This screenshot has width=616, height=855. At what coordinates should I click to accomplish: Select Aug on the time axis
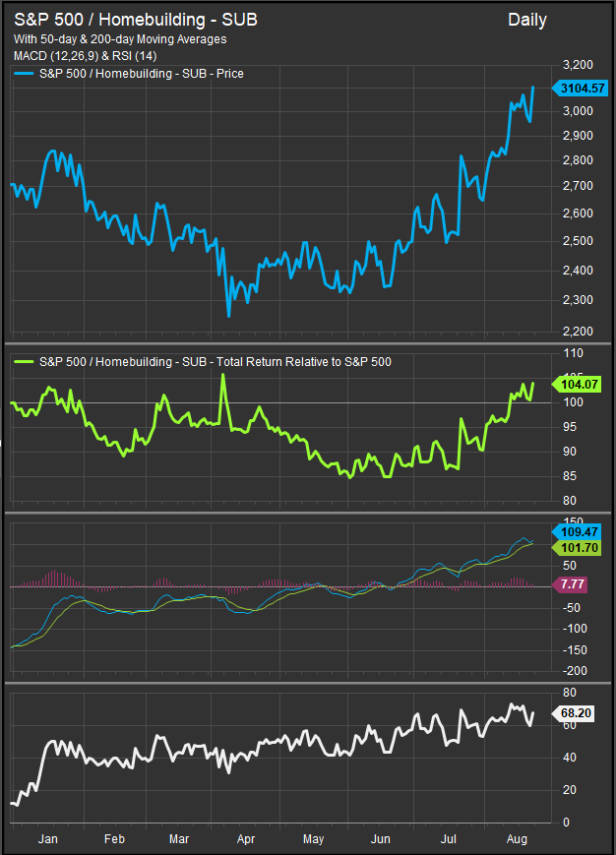pos(516,841)
